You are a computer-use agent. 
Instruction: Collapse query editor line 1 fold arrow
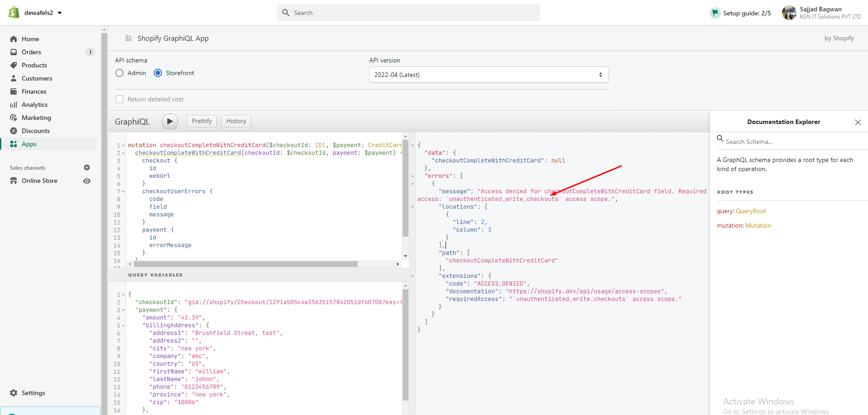click(123, 146)
